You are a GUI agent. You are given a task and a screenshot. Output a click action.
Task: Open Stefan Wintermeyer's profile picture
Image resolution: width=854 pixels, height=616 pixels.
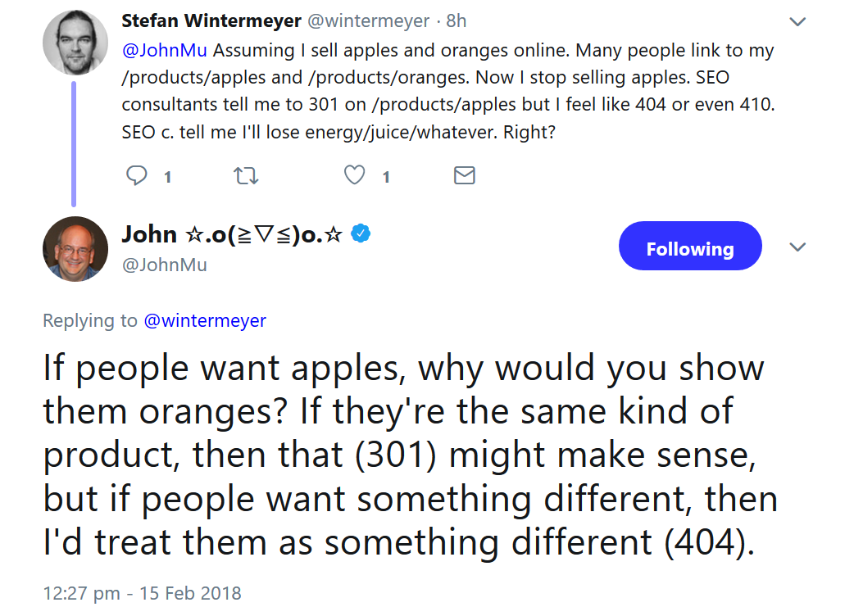[x=75, y=43]
